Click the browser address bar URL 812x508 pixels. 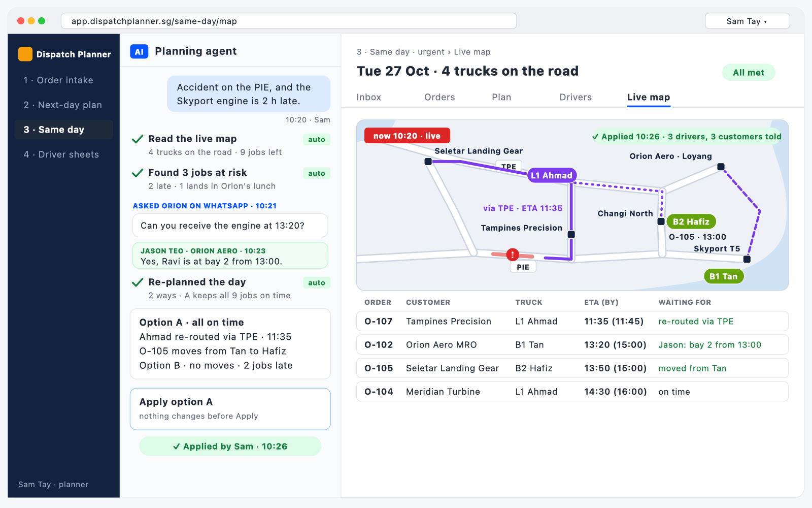[x=289, y=21]
